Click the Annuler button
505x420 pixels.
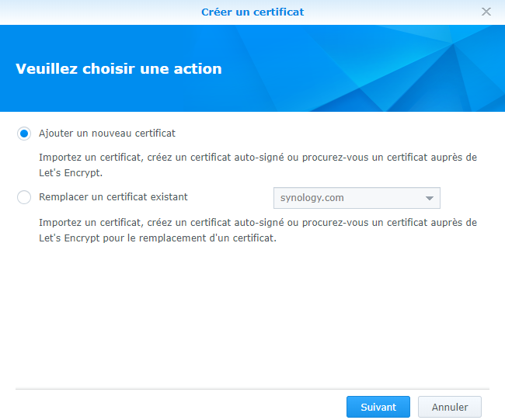point(449,407)
